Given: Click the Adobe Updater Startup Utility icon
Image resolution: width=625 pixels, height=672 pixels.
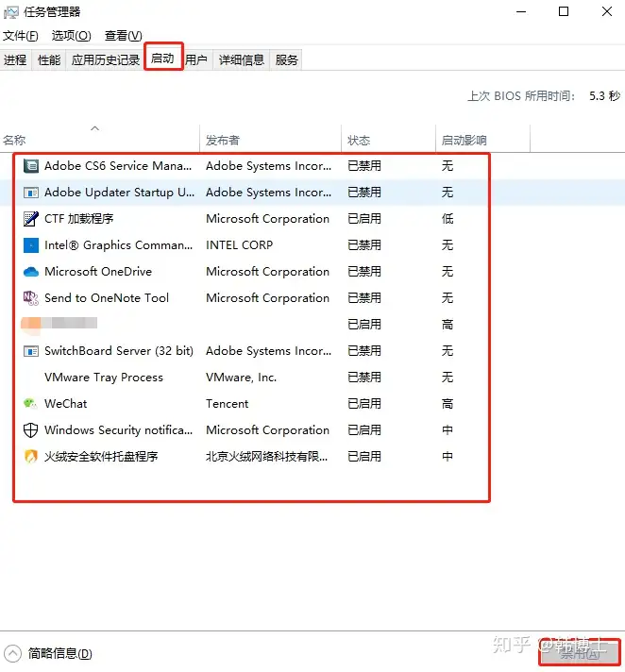Looking at the screenshot, I should point(31,193).
